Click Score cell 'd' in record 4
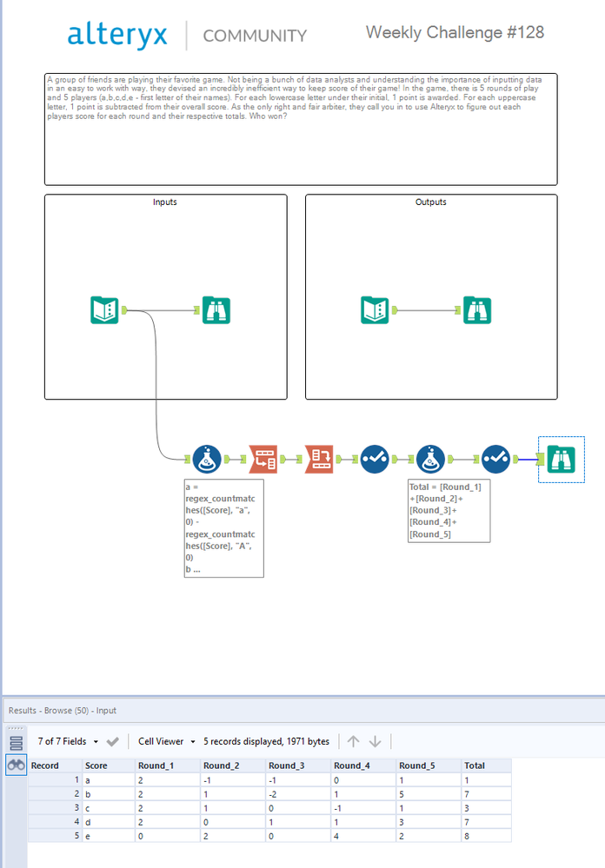The image size is (605, 868). click(x=109, y=822)
